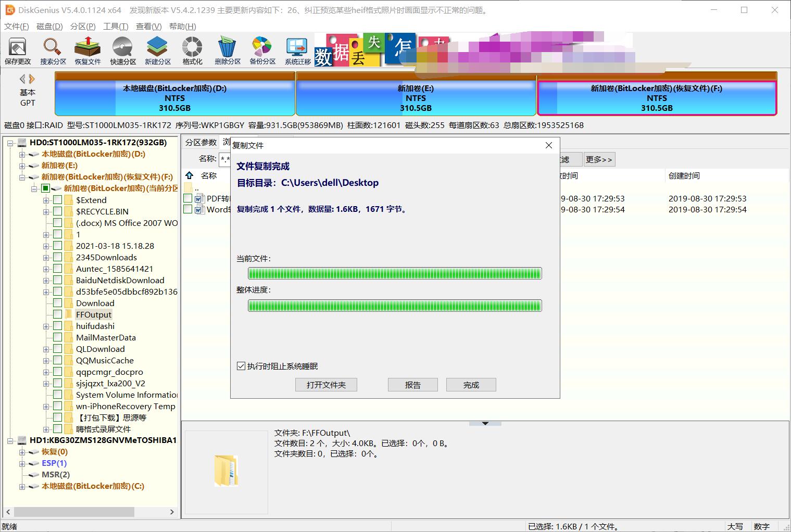
Task: Click the 删除分区 delete partition icon
Action: tap(227, 50)
